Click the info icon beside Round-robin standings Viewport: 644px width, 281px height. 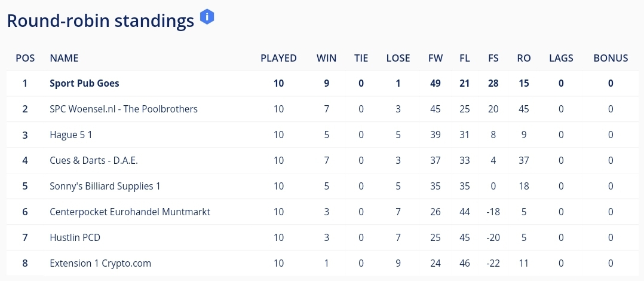coord(207,17)
